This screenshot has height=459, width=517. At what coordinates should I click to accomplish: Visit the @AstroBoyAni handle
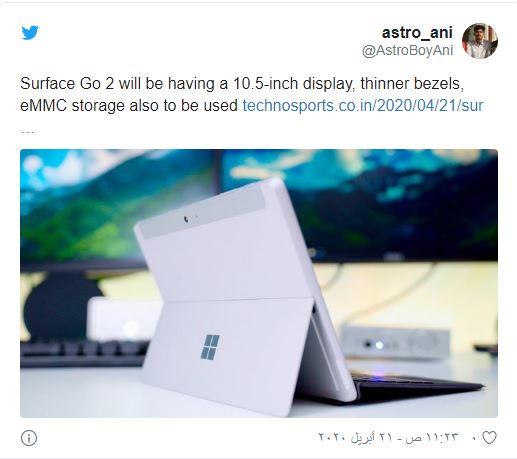[x=407, y=51]
